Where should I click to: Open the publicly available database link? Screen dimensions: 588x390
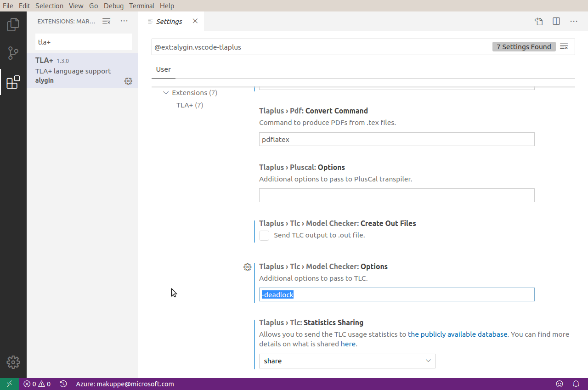tap(458, 334)
